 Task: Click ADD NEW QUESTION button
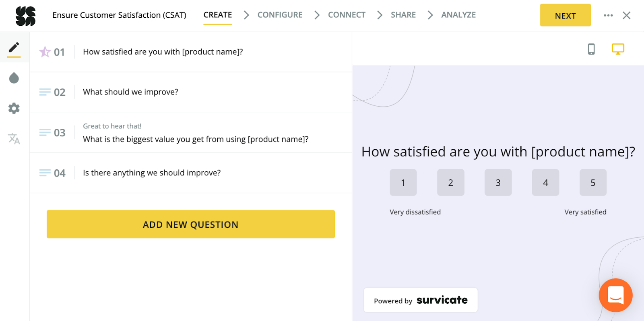coord(191,224)
